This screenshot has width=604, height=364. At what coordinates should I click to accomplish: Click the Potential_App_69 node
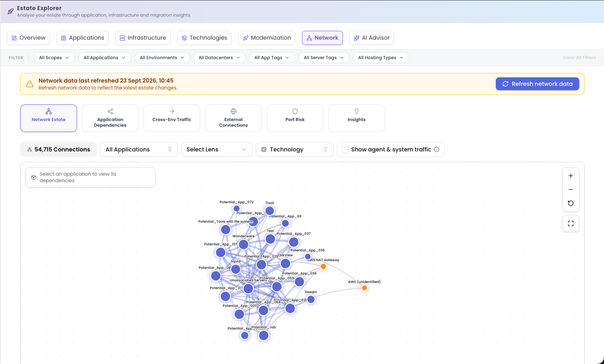click(x=285, y=223)
